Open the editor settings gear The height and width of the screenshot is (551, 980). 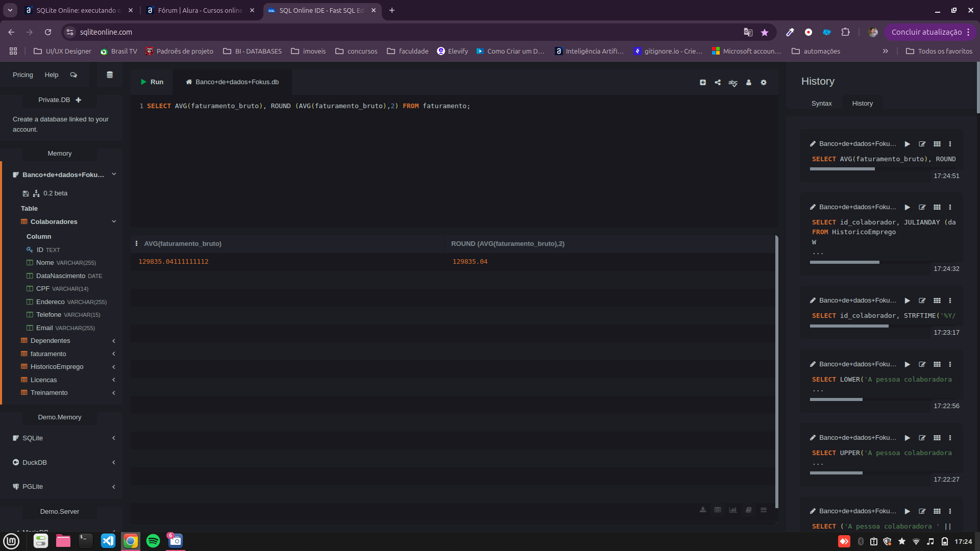coord(764,83)
